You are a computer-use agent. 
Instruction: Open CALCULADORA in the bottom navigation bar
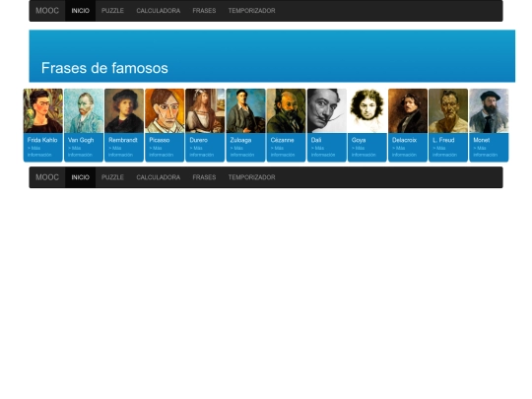pyautogui.click(x=158, y=177)
